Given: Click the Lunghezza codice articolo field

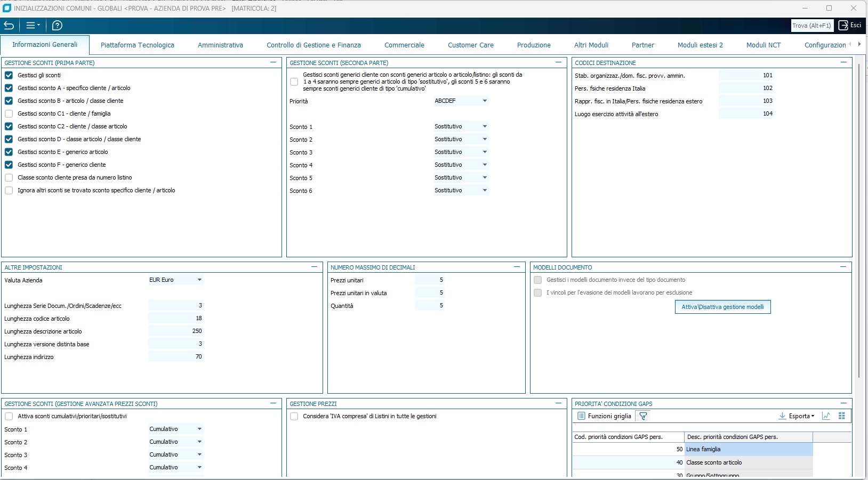Looking at the screenshot, I should pyautogui.click(x=176, y=319).
